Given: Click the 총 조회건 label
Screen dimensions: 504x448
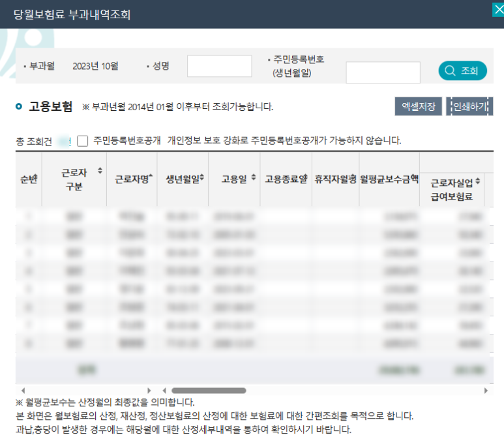Looking at the screenshot, I should (34, 141).
